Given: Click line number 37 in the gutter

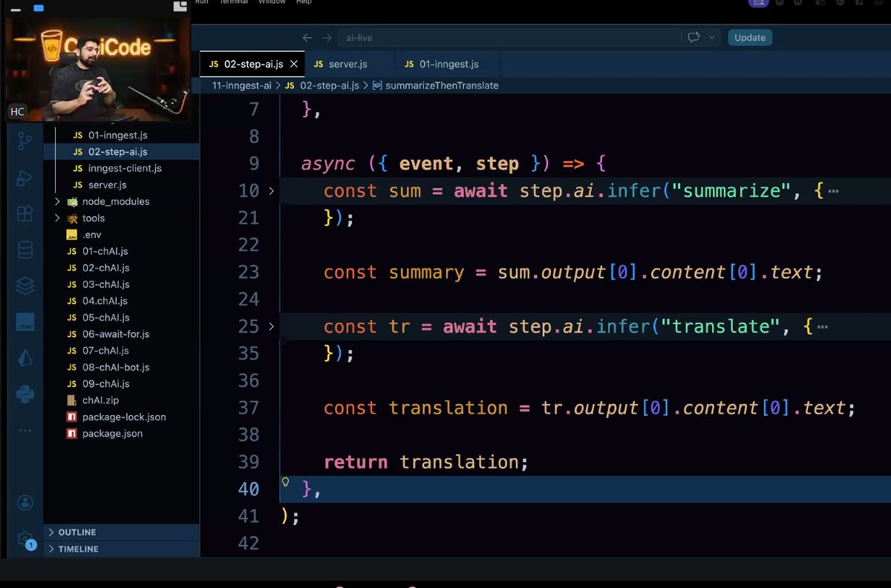Looking at the screenshot, I should 249,408.
